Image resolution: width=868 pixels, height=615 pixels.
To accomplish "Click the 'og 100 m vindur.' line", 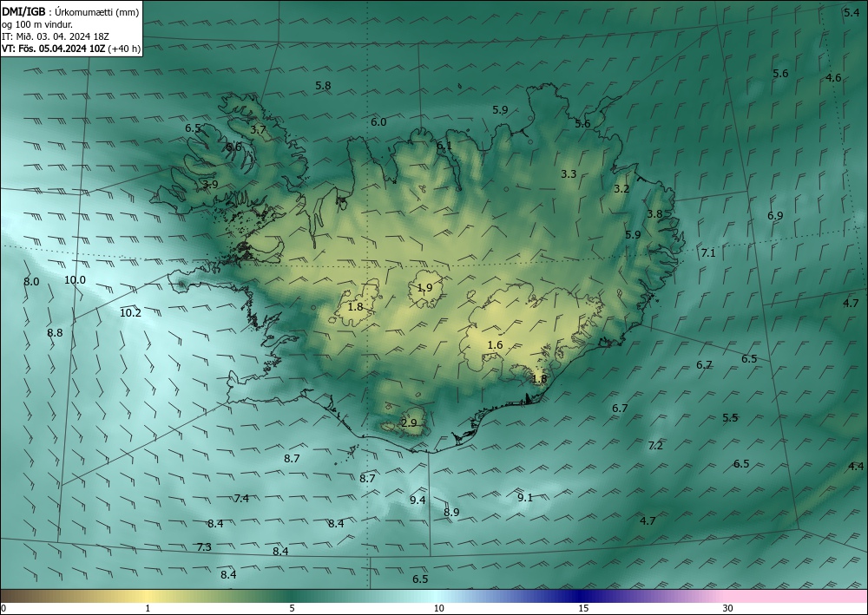I will [x=37, y=24].
